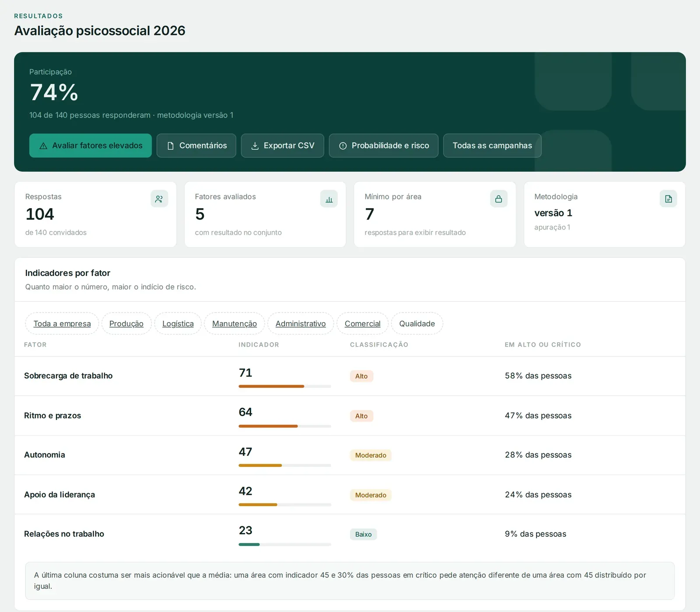Click the people icon in Respostas card
The height and width of the screenshot is (612, 700).
[x=159, y=199]
